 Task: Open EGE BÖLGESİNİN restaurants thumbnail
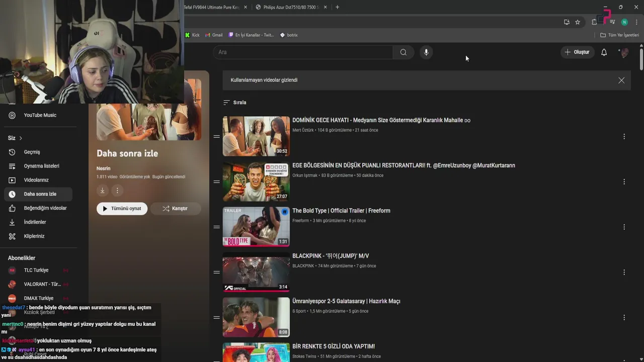[x=256, y=182]
